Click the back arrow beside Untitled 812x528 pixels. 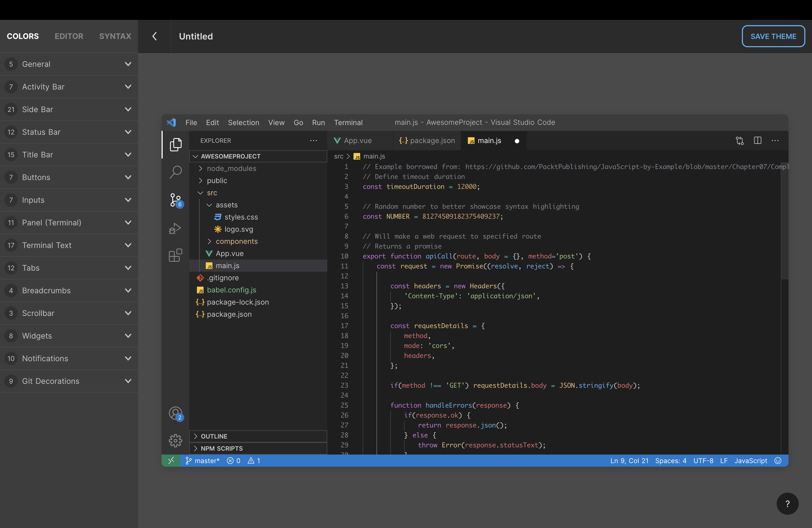click(155, 36)
